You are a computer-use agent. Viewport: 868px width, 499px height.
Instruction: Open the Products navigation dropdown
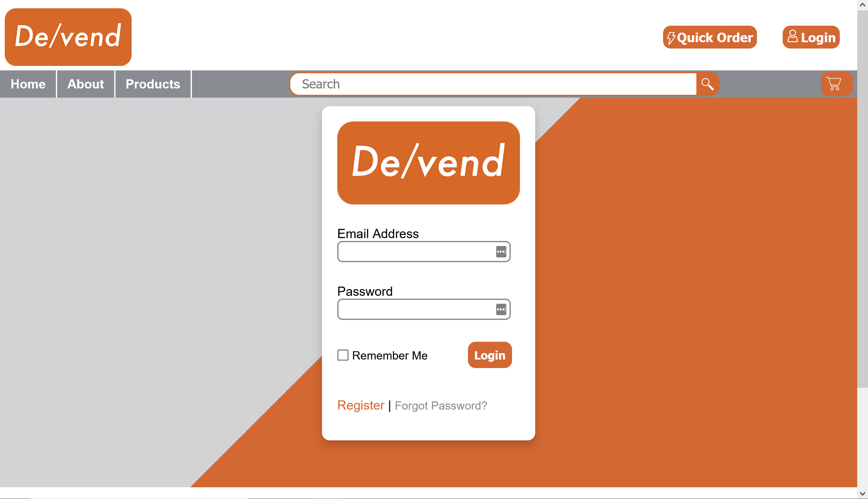pyautogui.click(x=153, y=84)
